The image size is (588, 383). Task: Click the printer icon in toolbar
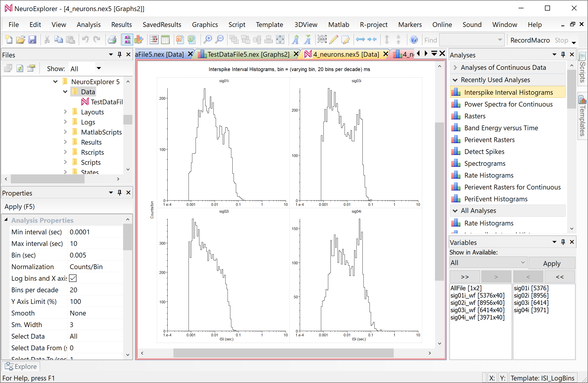coord(112,40)
